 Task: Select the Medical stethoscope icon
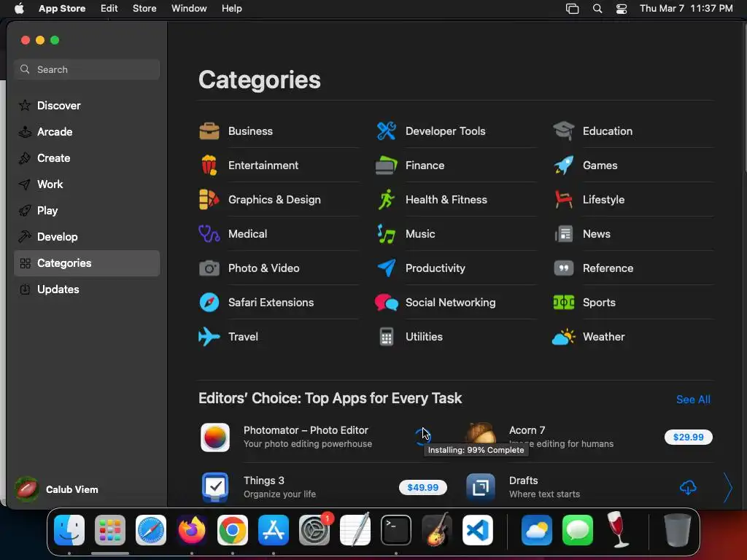coord(209,234)
